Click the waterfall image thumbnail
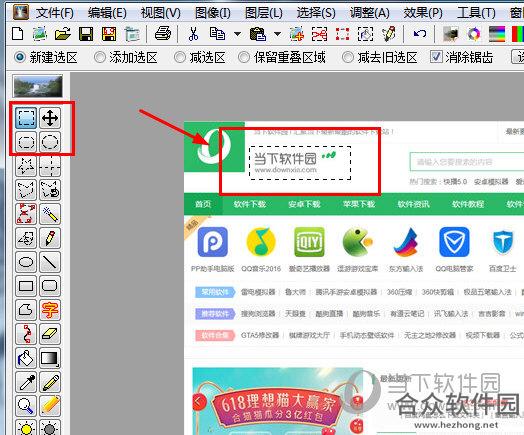 click(38, 86)
